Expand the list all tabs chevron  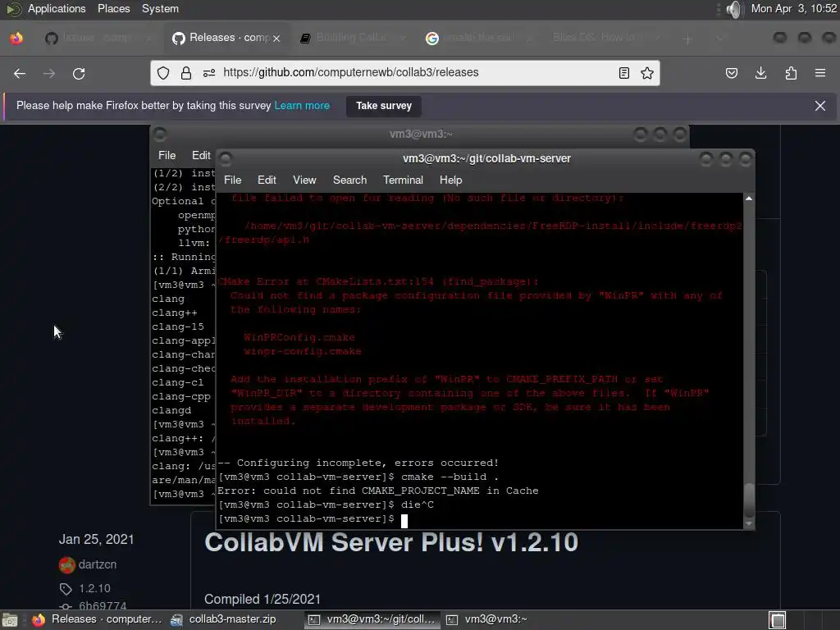[x=721, y=38]
